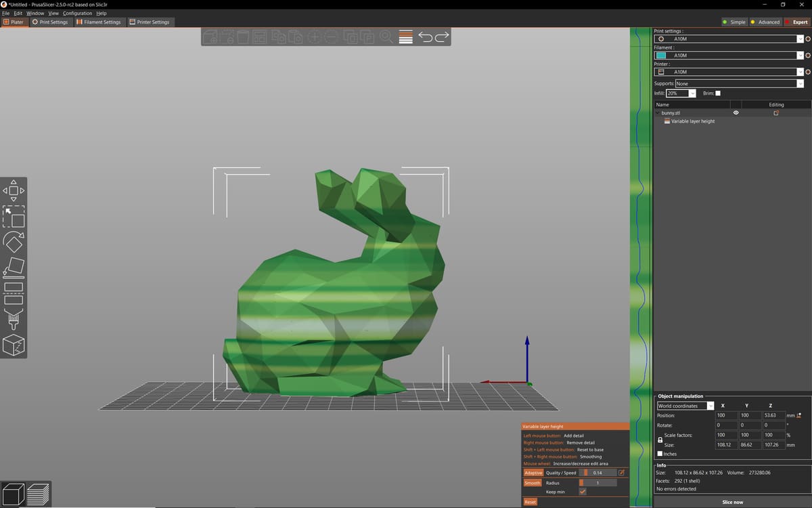Open the Seam painting tool
The width and height of the screenshot is (812, 508).
14,345
